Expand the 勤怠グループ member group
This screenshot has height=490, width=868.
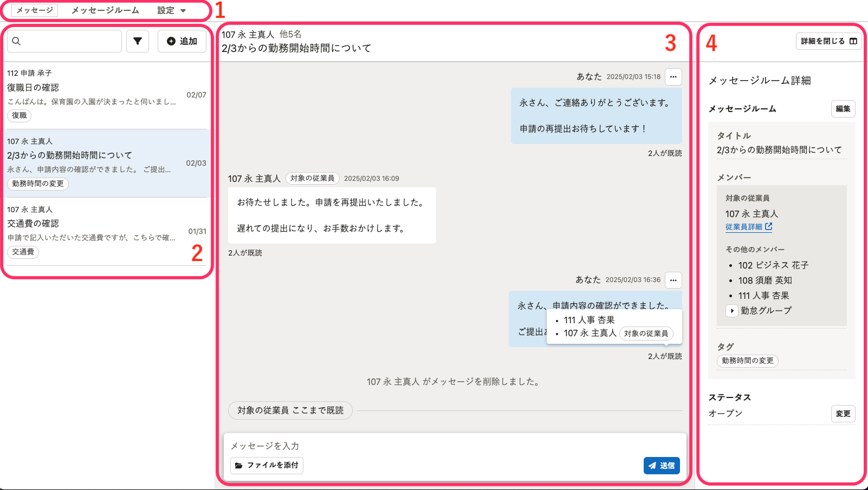click(731, 311)
